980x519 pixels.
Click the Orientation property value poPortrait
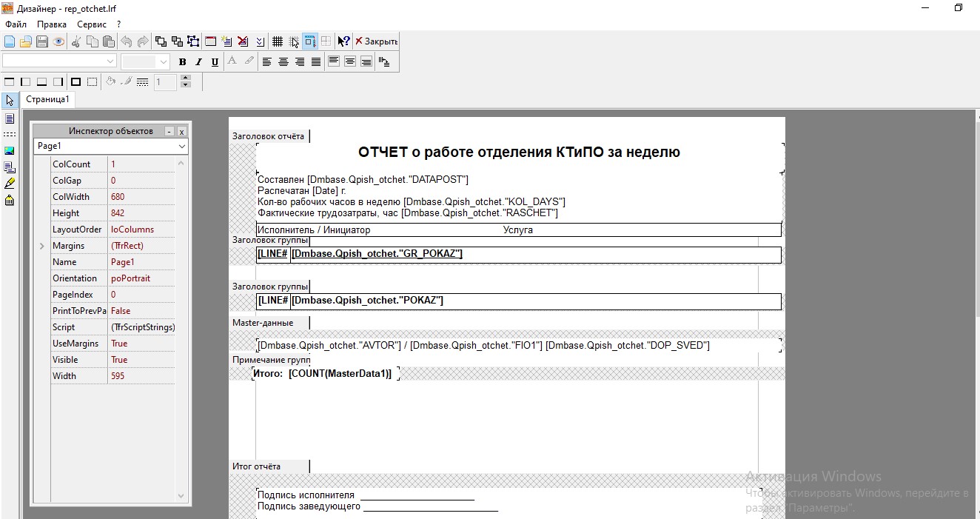(x=130, y=278)
